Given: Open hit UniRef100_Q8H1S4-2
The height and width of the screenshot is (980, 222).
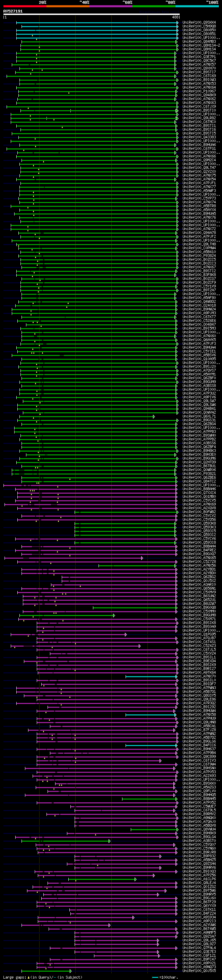Looking at the screenshot, I should pyautogui.click(x=201, y=45).
